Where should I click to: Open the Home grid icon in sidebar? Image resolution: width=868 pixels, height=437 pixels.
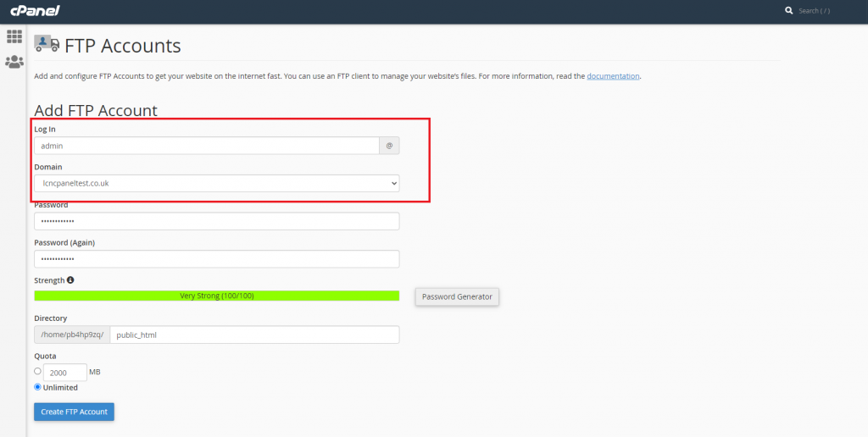[x=14, y=36]
